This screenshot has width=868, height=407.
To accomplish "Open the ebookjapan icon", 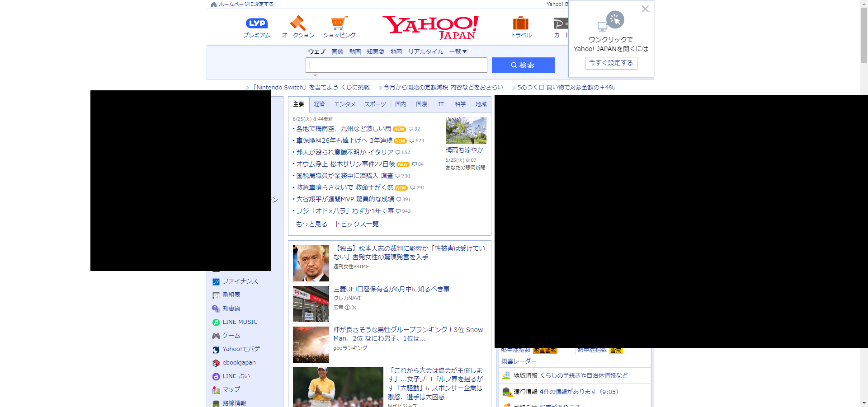I will (x=216, y=363).
